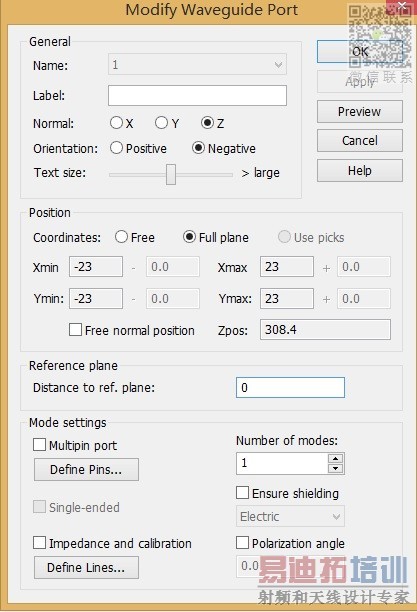Enable Polarization angle checkbox
Viewport: 417px width, 612px height.
click(x=242, y=543)
